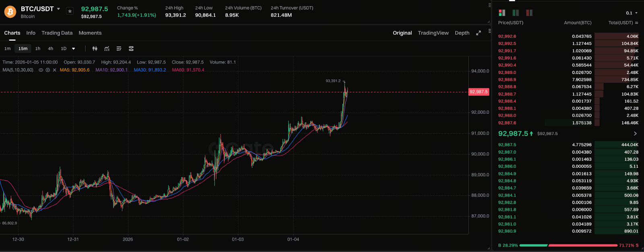644x252 pixels.
Task: Click the drawing lines list icon
Action: tap(119, 49)
